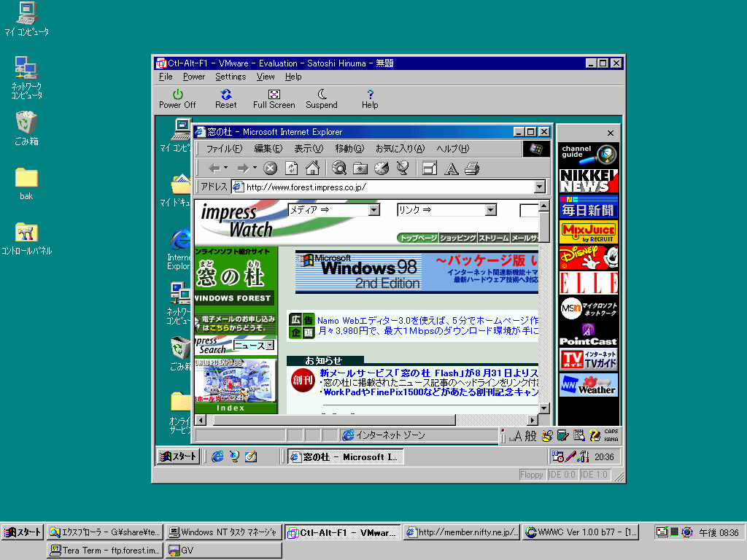Print the page from Internet Explorer toolbar
This screenshot has height=560, width=747.
coord(472,168)
